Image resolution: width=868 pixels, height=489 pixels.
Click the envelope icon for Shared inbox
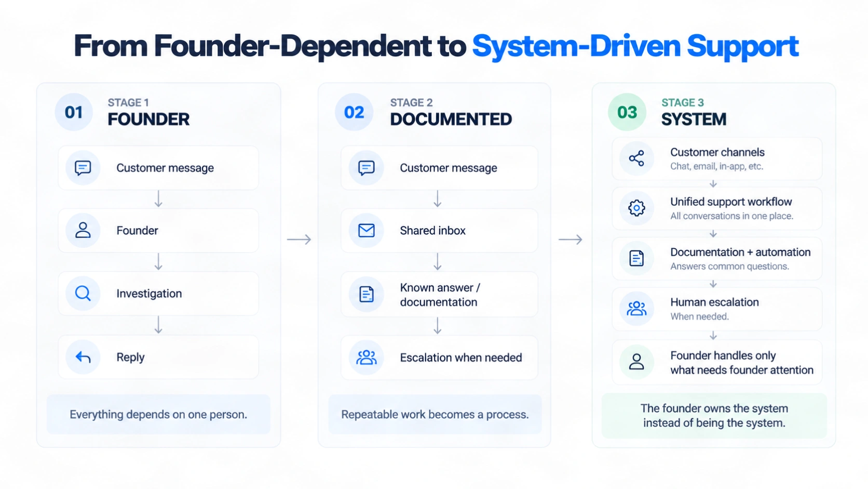pos(367,230)
